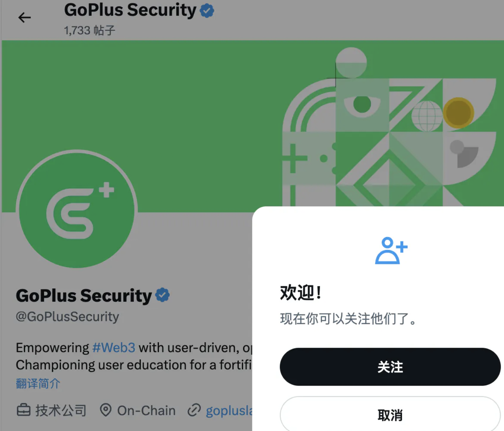Open the #Web3 hashtag link
The image size is (504, 431).
[114, 348]
